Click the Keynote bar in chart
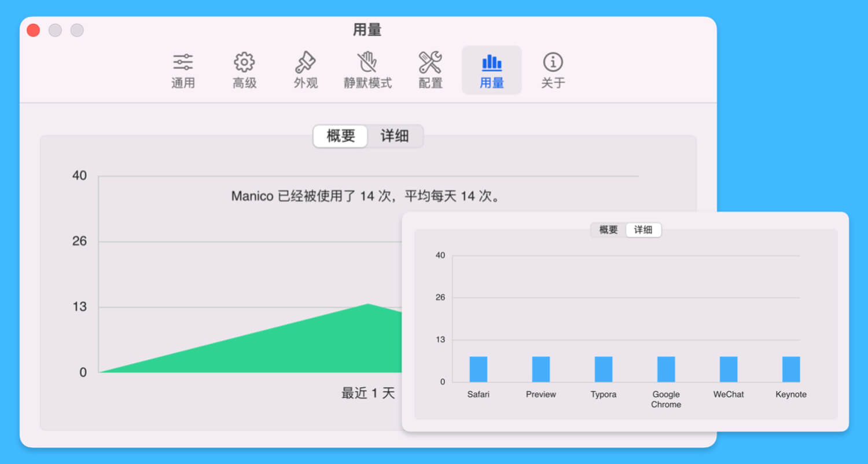868x464 pixels. [x=790, y=369]
